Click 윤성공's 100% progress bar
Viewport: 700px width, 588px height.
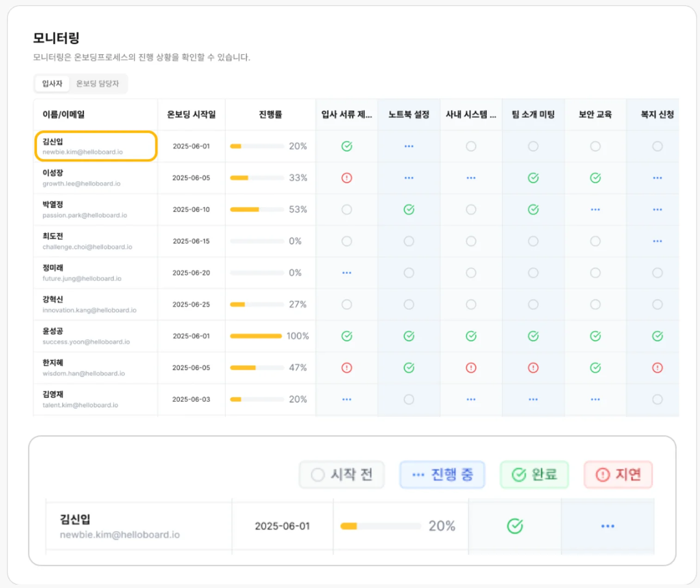[256, 336]
